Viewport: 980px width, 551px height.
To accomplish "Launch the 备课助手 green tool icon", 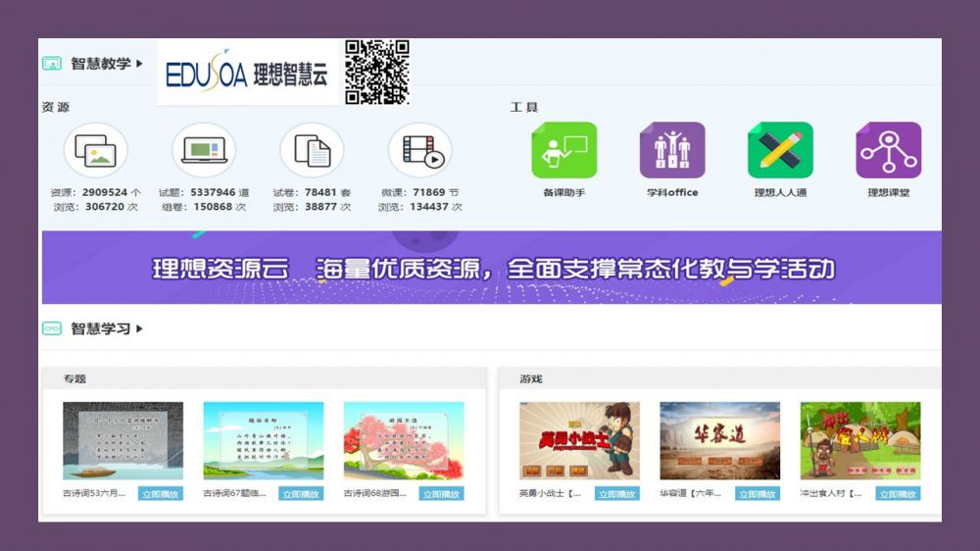I will (x=563, y=151).
